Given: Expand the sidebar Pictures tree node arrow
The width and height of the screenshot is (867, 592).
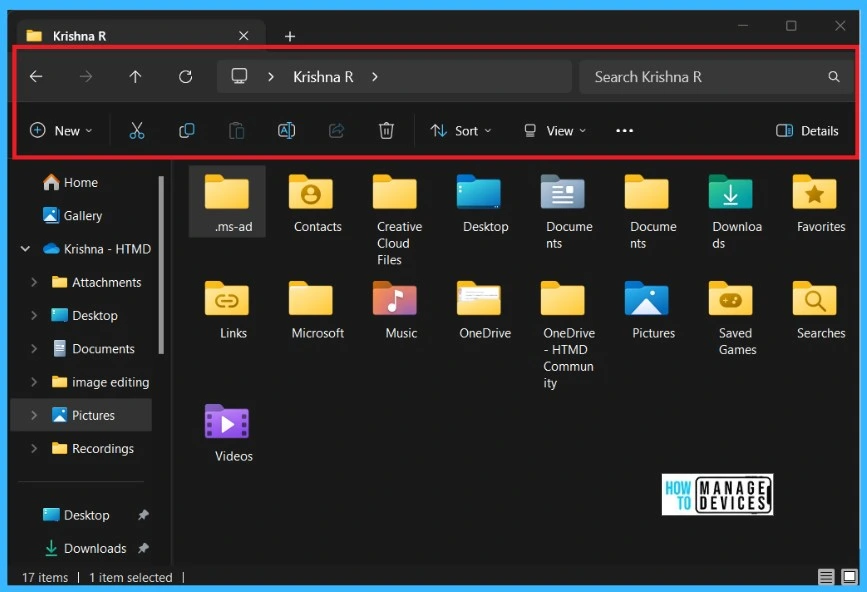Looking at the screenshot, I should 34,415.
